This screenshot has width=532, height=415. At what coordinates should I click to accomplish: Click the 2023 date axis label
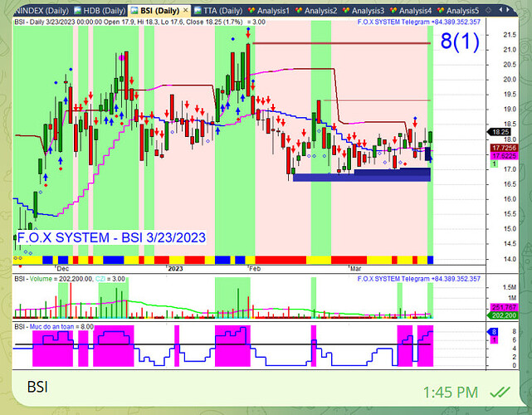pos(175,269)
